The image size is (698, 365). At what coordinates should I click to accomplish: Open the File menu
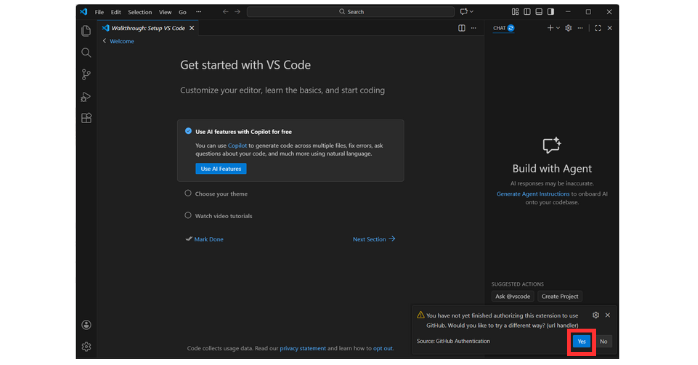[99, 12]
